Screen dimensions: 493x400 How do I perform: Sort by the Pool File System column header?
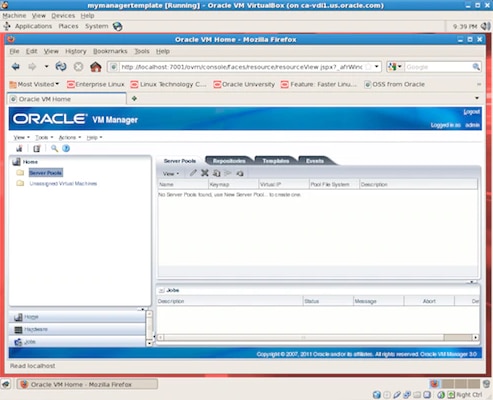pyautogui.click(x=334, y=184)
